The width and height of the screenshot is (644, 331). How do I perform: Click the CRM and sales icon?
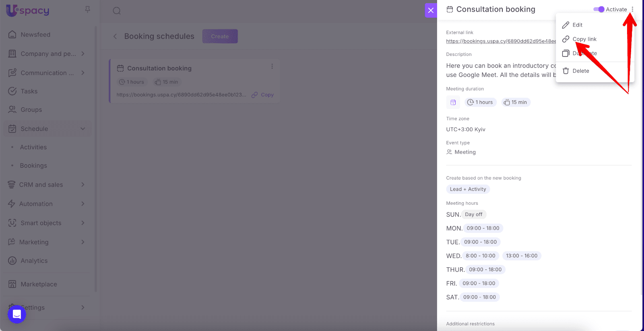point(12,185)
